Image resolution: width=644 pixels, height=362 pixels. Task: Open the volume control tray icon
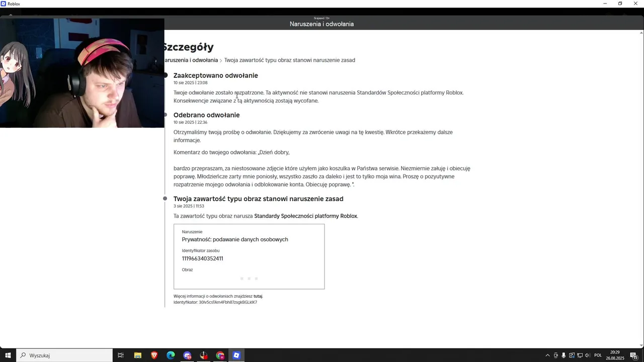[x=588, y=355]
